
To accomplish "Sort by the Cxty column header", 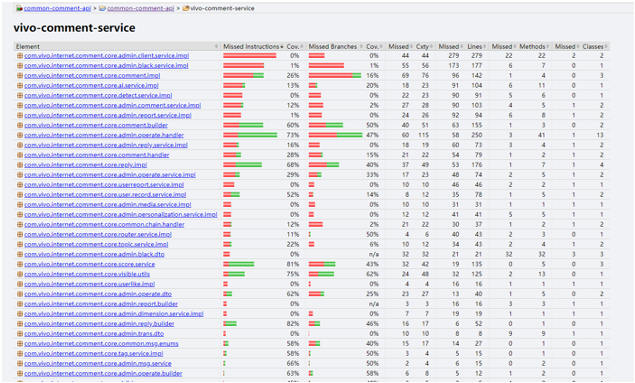I will (x=424, y=47).
